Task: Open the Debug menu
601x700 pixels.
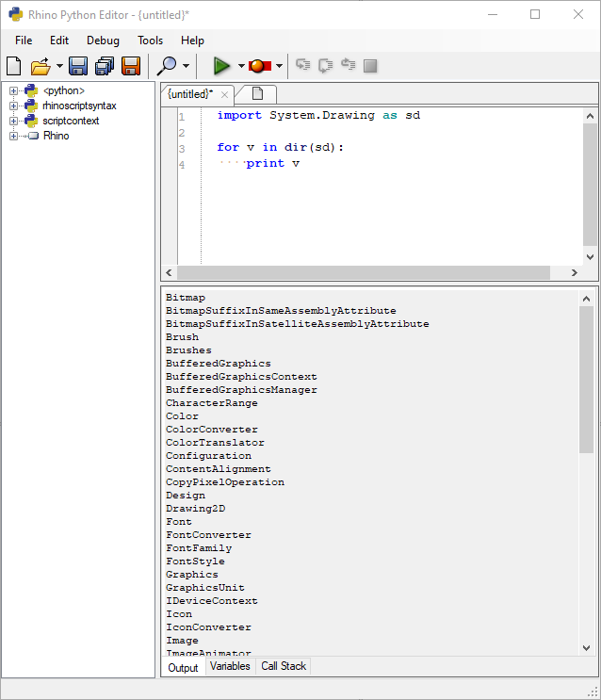Action: [103, 41]
